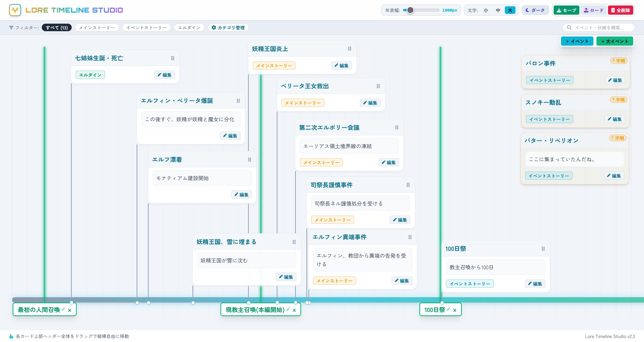Click the Lore Timeline Studio logo icon
Screen dimensions: 644x342
point(15,10)
